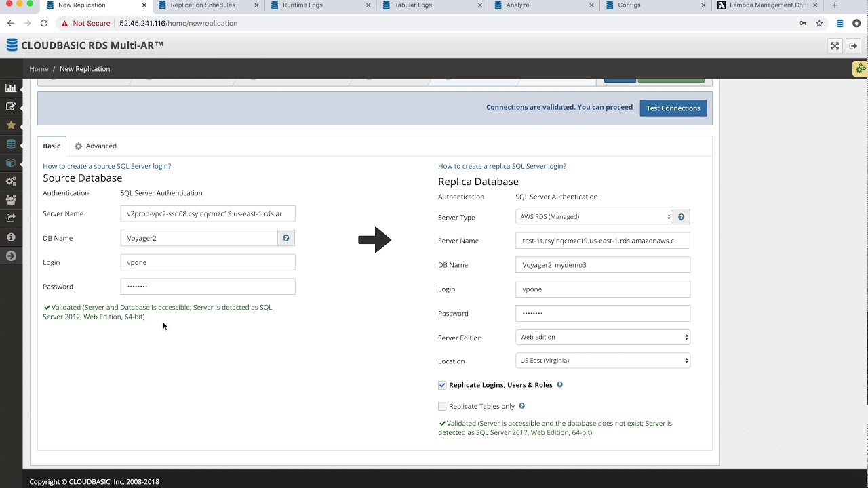Click replica DB Name field Voyager2_mydemo3

(603, 265)
